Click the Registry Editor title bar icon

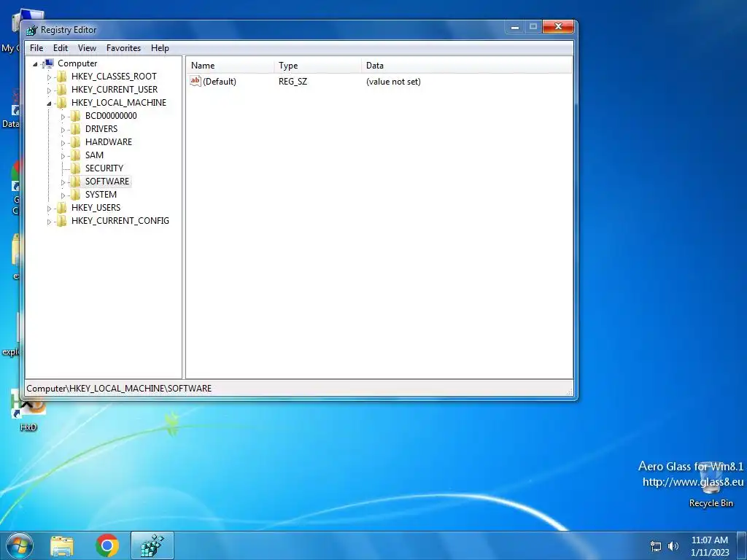pyautogui.click(x=31, y=30)
